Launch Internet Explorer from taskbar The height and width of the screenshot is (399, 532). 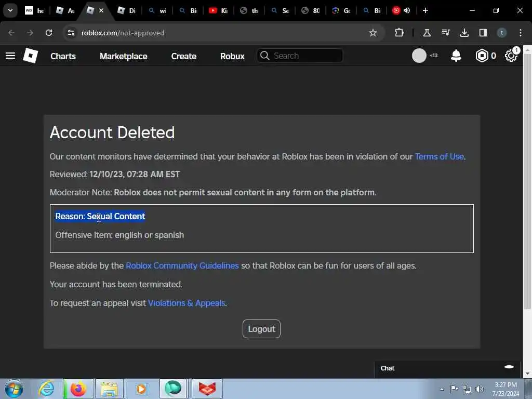[46, 389]
